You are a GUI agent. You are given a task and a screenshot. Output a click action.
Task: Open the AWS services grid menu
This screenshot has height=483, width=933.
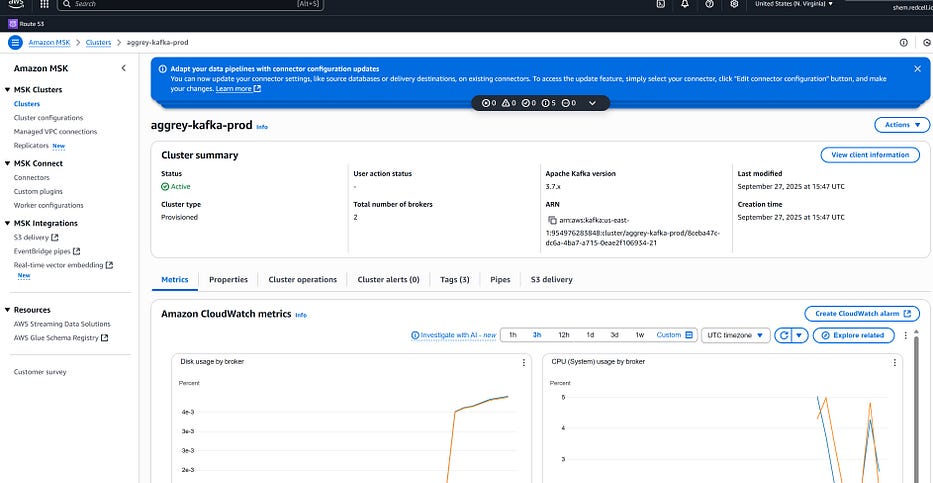pos(44,4)
